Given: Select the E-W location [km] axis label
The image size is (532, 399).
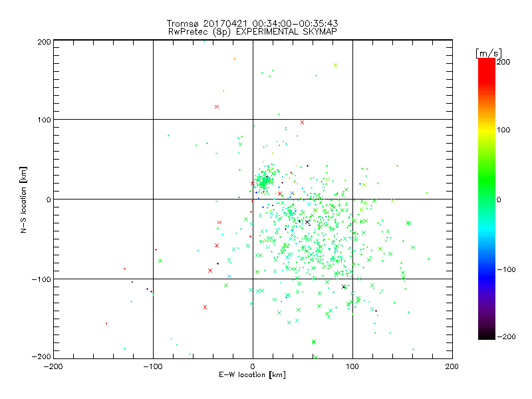Looking at the screenshot, I should coord(252,375).
